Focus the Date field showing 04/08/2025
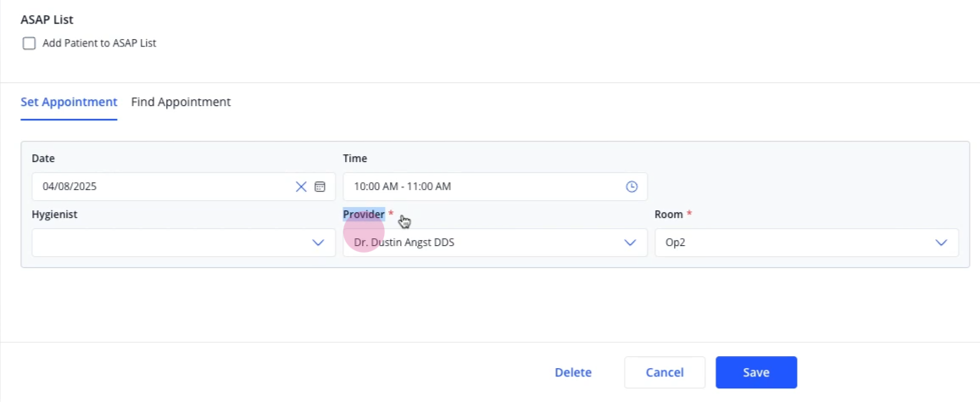The height and width of the screenshot is (402, 980). point(183,187)
